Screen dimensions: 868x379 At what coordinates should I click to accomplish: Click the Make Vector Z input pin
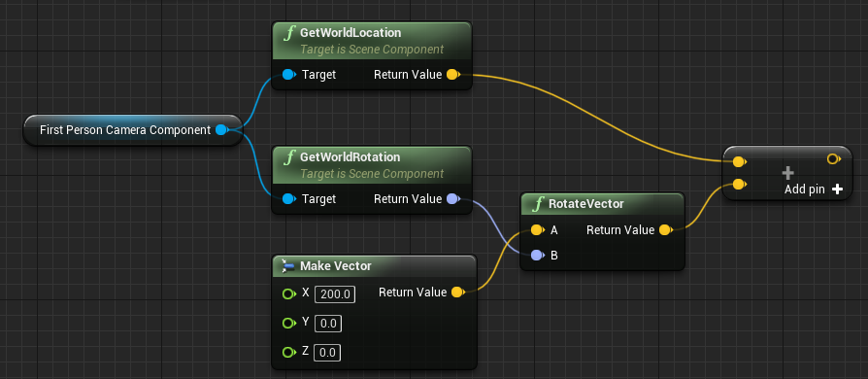point(288,352)
